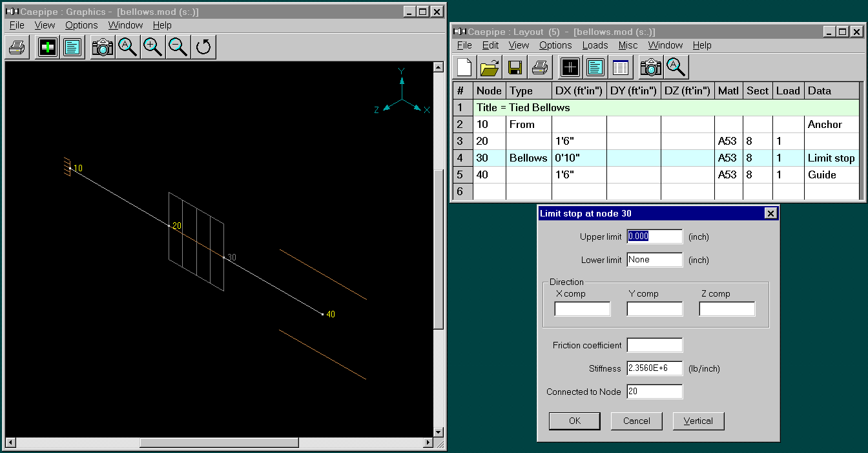Click empty row 6 number in Layout table
Viewport: 868px width, 453px height.
462,191
